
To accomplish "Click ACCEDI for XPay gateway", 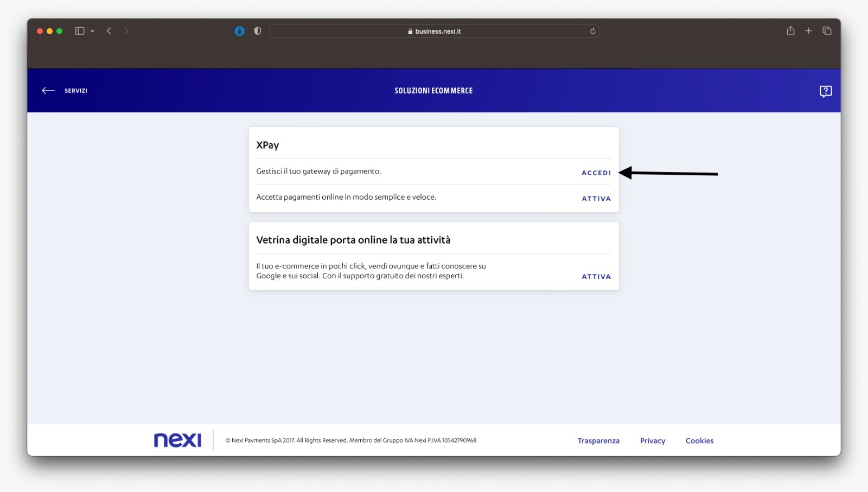I will click(x=596, y=173).
